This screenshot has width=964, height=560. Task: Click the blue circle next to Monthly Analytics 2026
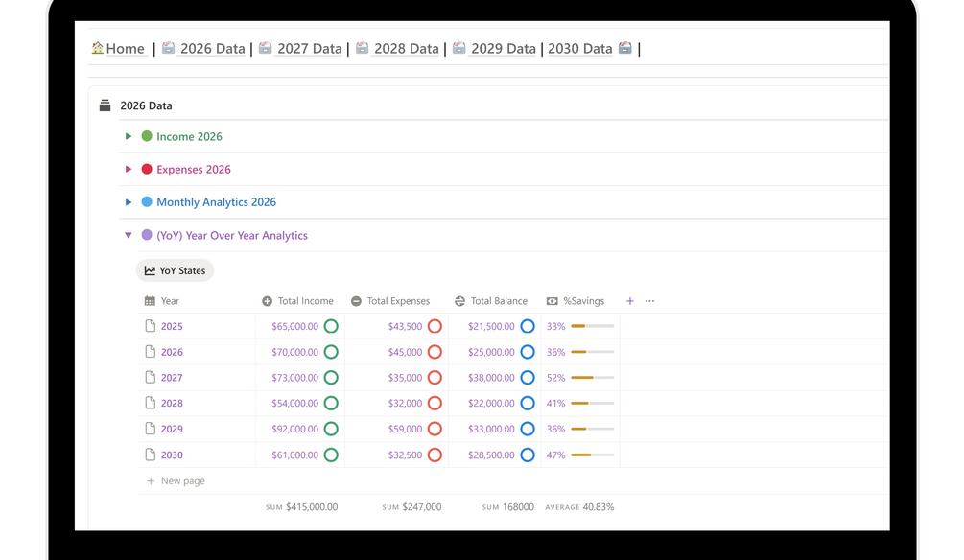click(x=147, y=201)
